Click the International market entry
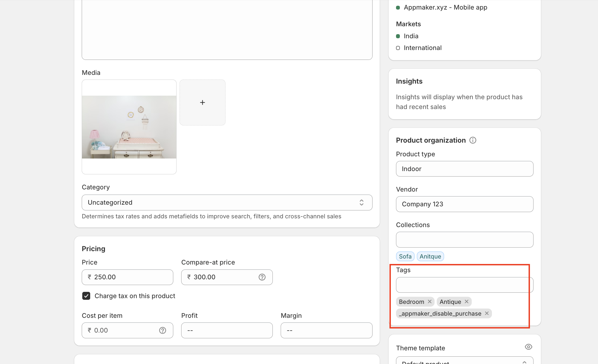Viewport: 598px width, 364px height. click(423, 48)
